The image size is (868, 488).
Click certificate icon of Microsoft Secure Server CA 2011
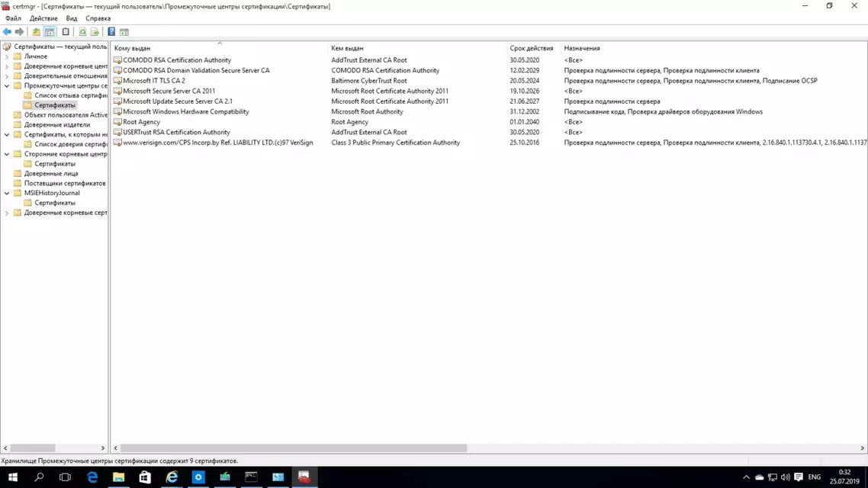[x=117, y=91]
